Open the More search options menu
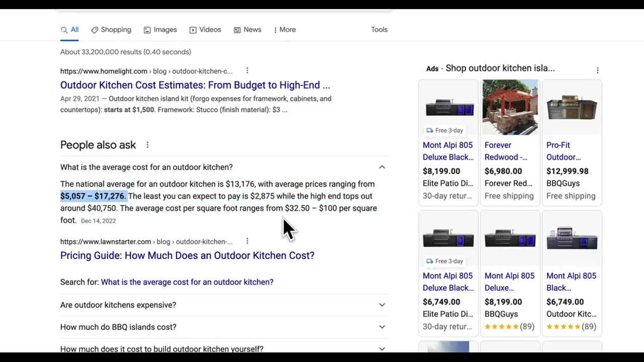Screen dimensions: 644x362 [x=285, y=30]
